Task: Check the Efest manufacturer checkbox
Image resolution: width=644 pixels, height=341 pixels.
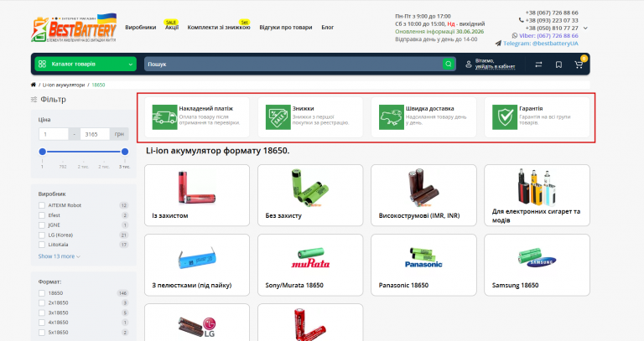Action: pos(41,215)
